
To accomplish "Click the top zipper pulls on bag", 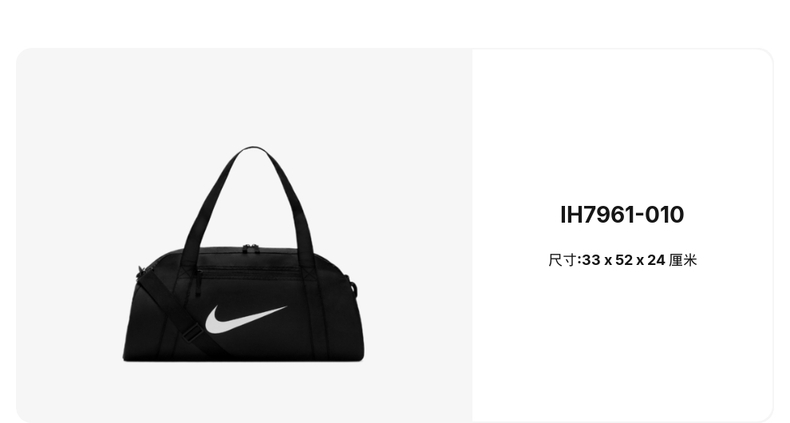I will [251, 248].
